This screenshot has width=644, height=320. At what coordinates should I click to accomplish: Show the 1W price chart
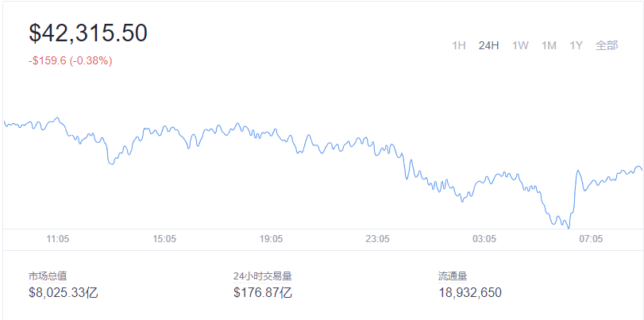520,45
